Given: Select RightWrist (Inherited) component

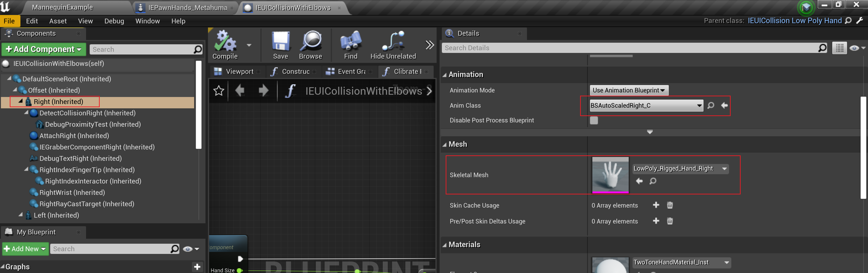Looking at the screenshot, I should (x=72, y=192).
